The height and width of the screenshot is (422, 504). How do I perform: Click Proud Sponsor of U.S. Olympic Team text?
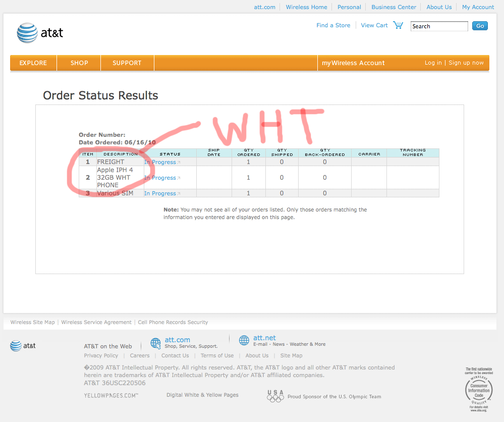pos(334,397)
